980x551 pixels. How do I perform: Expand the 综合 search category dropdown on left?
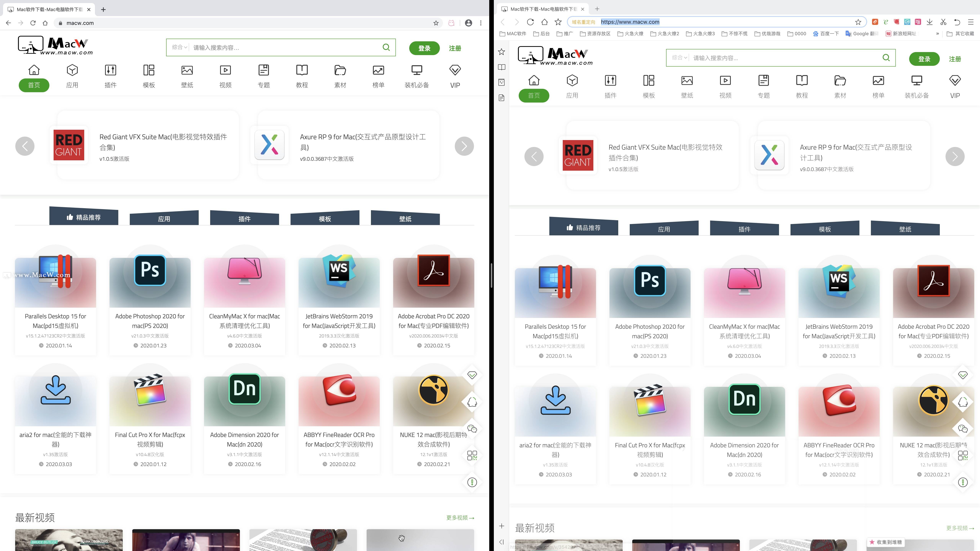click(179, 47)
